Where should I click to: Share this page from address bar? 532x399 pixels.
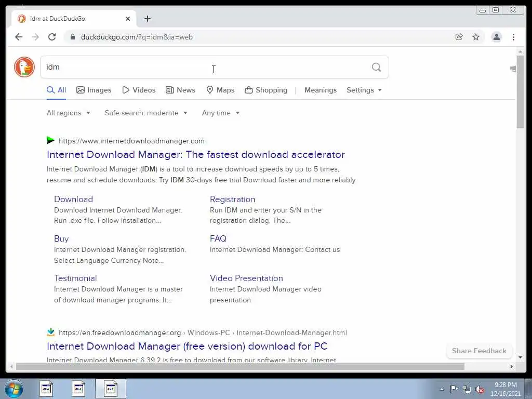coord(459,37)
